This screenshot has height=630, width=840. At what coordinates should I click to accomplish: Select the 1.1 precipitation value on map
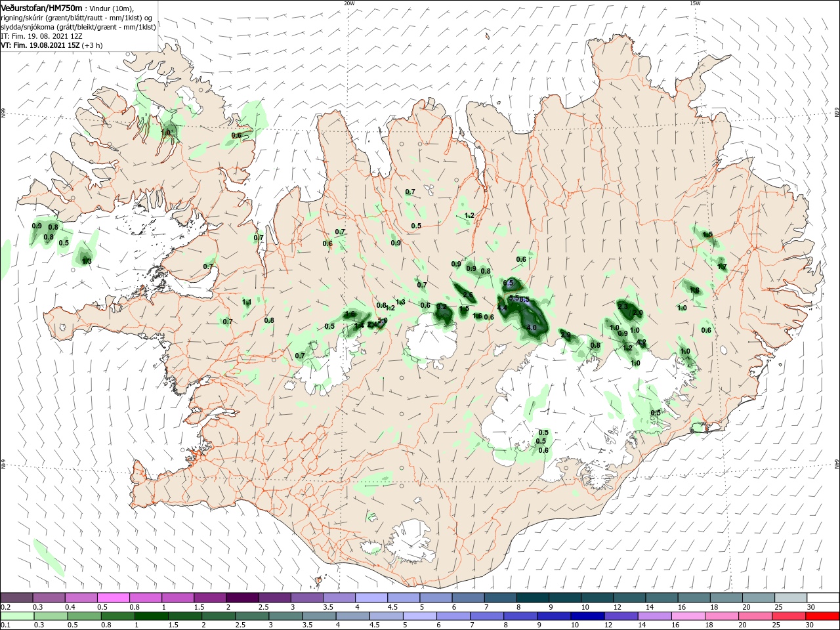pos(247,303)
